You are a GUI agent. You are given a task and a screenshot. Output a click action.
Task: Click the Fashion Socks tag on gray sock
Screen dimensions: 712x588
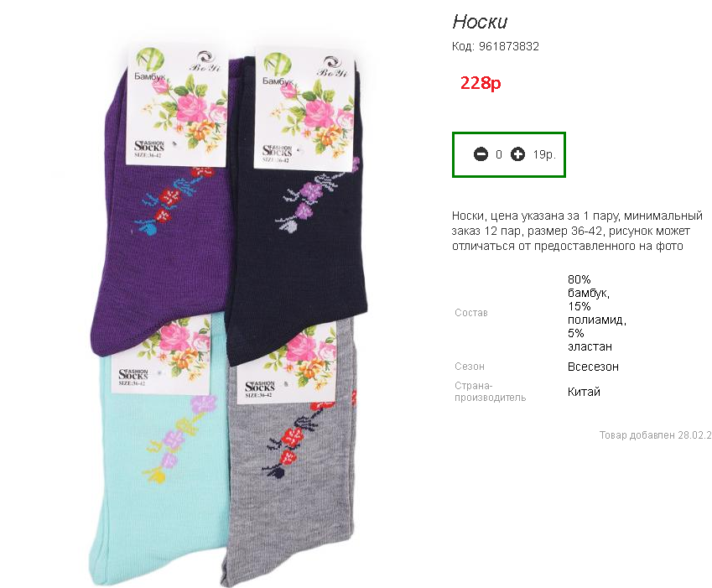(x=260, y=389)
